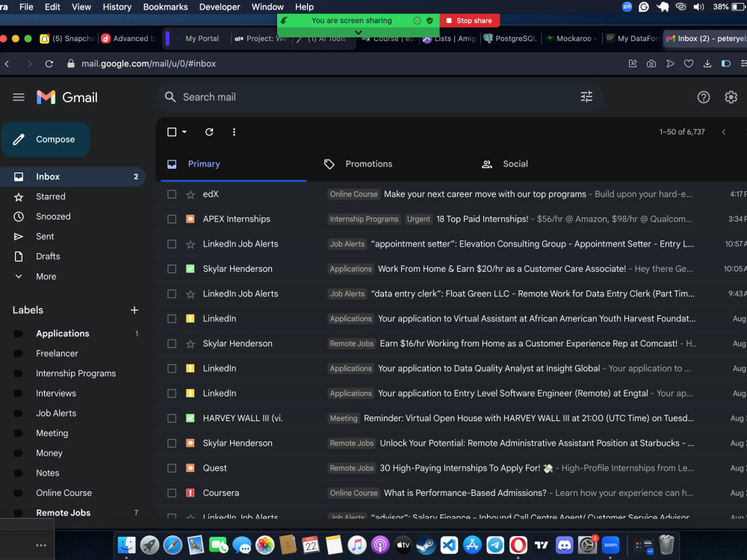Check the Quest email checkbox
Viewport: 747px width, 560px height.
pyautogui.click(x=172, y=468)
